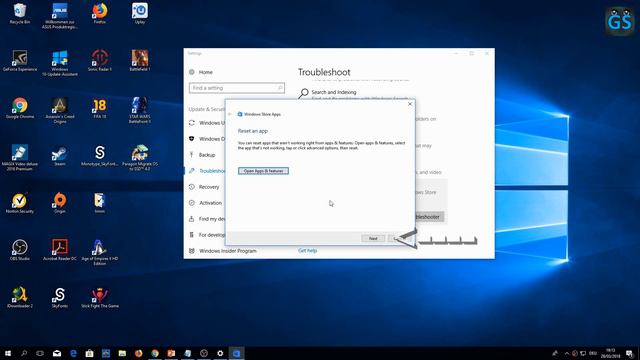640x360 pixels.
Task: Open Microsoft Store from the taskbar
Action: tap(89, 353)
